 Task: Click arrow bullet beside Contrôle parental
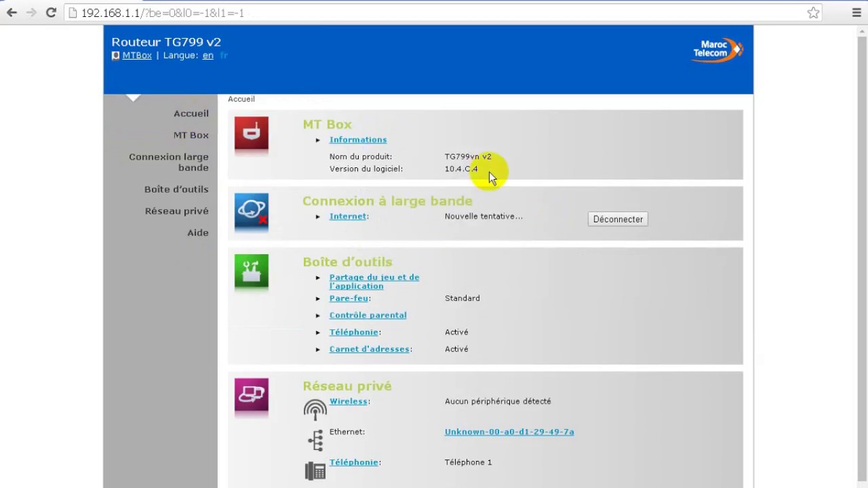(x=318, y=316)
